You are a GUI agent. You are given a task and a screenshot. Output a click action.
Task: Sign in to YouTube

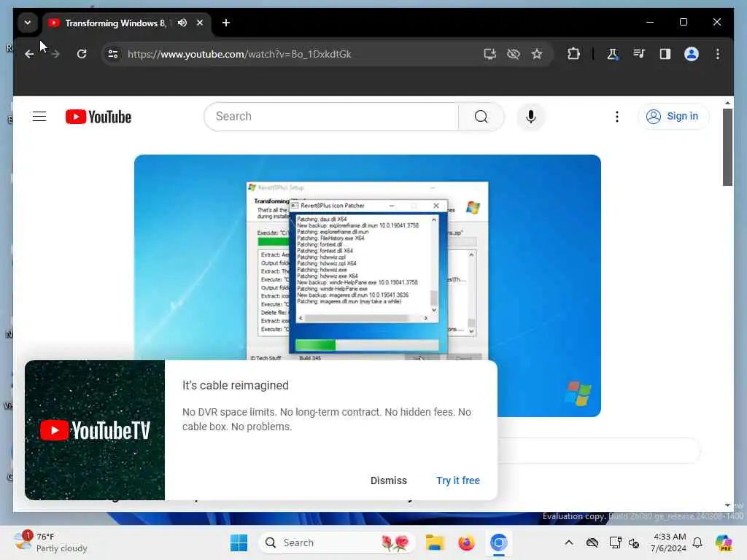[x=673, y=117]
